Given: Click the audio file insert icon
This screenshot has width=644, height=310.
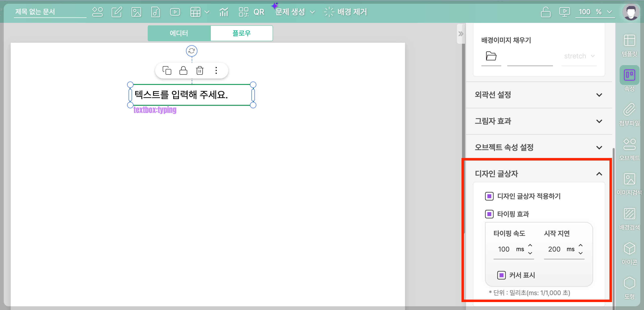Looking at the screenshot, I should tap(155, 12).
